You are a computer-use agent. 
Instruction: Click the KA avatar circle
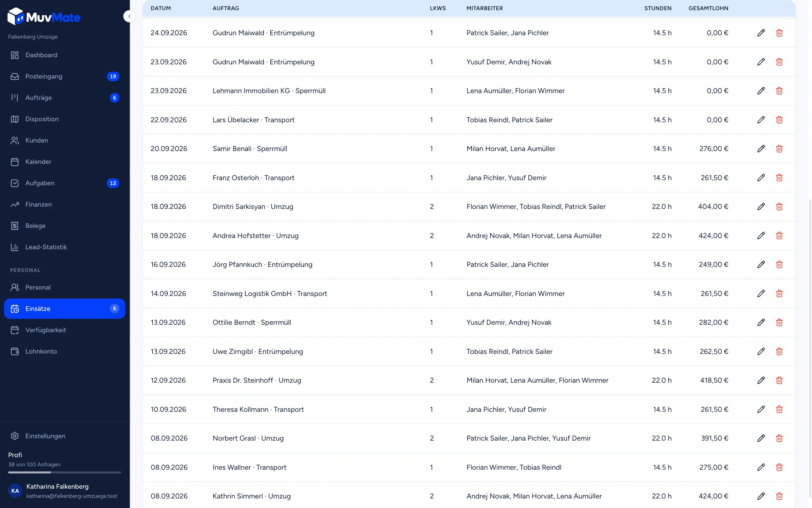[15, 491]
